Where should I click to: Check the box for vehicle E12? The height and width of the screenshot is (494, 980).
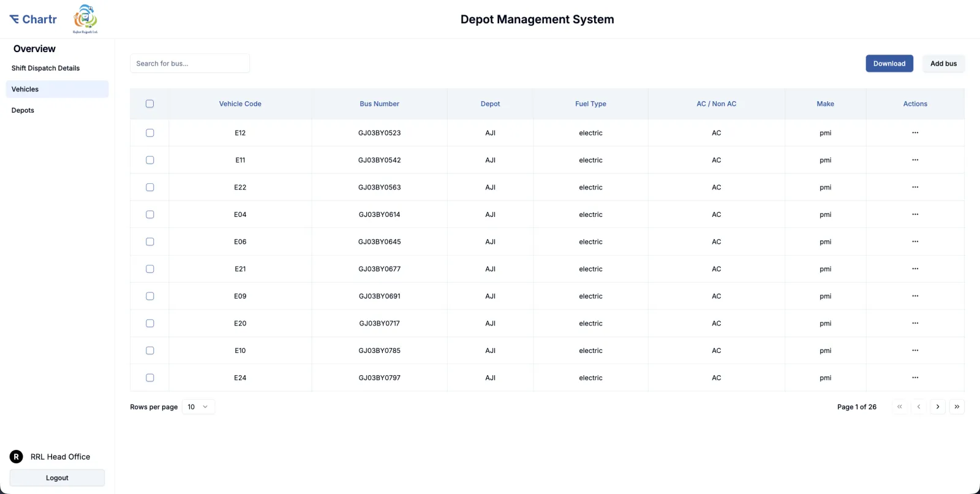149,133
